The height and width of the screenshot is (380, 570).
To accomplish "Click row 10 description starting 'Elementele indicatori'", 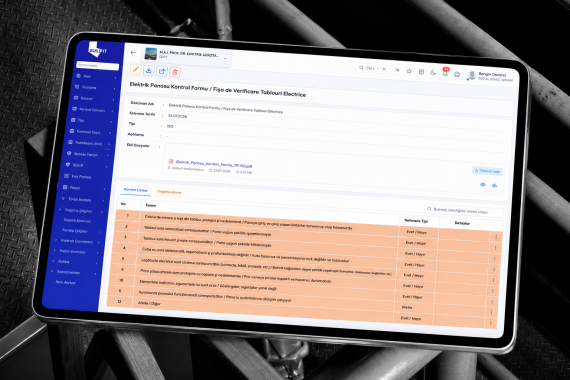I will click(x=208, y=285).
